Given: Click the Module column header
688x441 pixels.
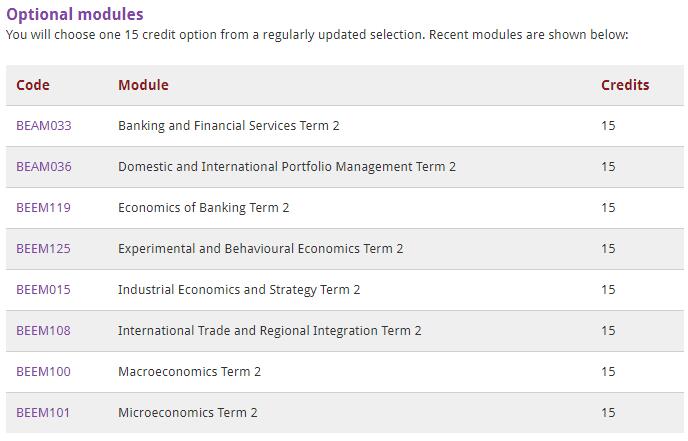Looking at the screenshot, I should (143, 85).
